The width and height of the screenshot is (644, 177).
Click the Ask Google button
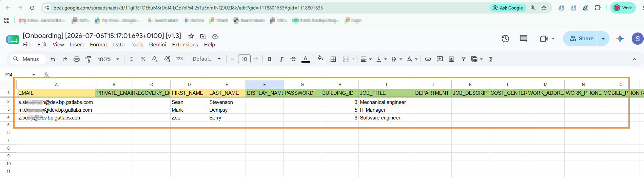pyautogui.click(x=508, y=8)
